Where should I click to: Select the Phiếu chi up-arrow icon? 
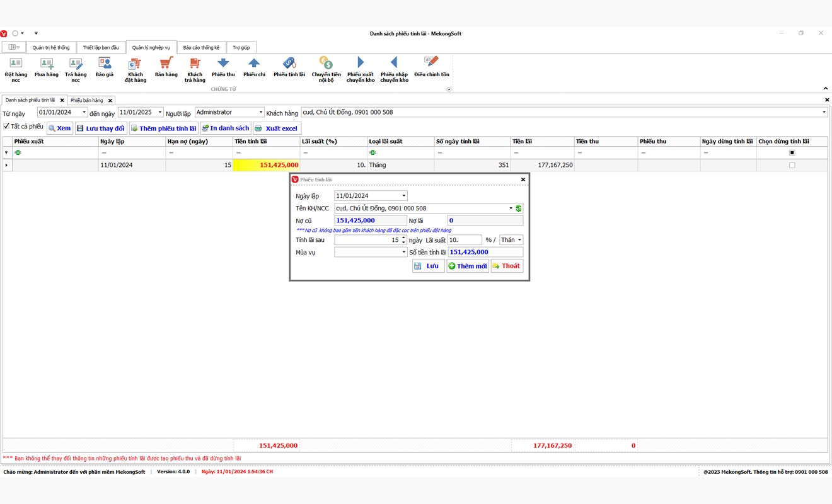254,64
